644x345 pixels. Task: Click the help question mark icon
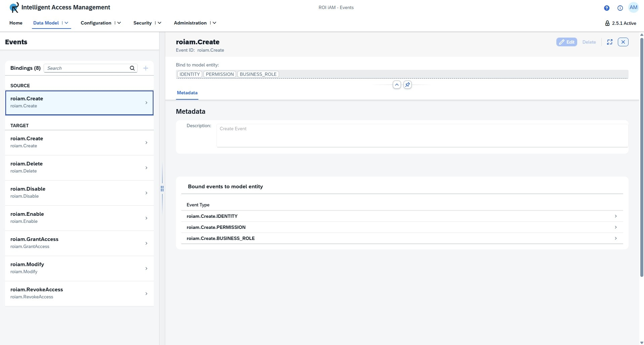[606, 8]
